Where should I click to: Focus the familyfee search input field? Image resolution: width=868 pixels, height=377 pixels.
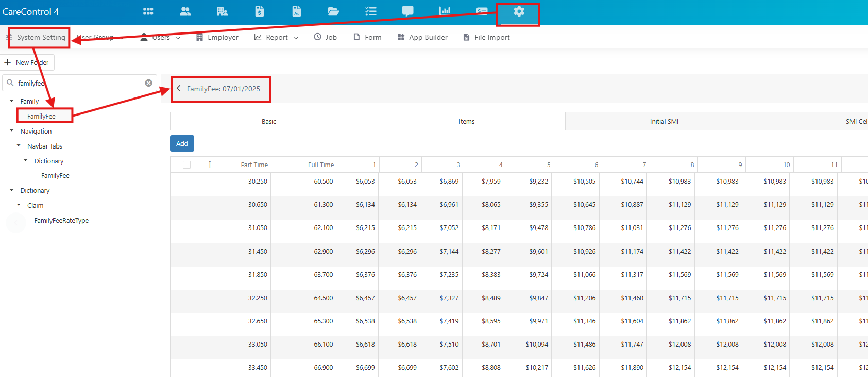click(x=80, y=83)
